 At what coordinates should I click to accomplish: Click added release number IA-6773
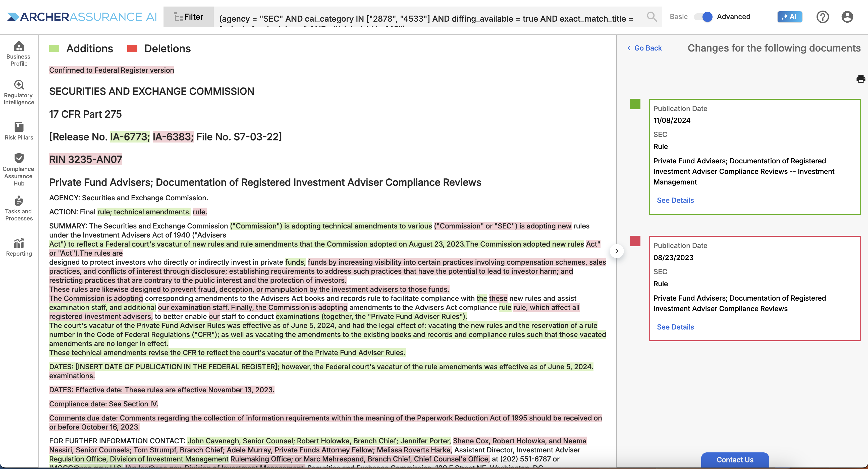click(x=130, y=136)
